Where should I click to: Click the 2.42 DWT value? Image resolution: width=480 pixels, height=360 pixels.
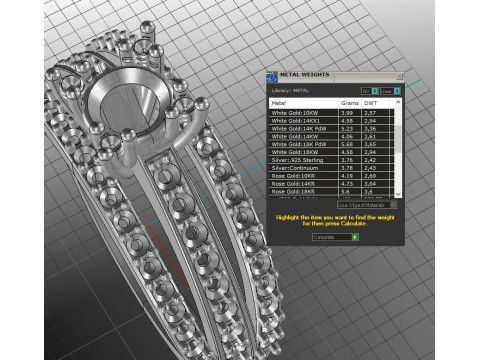[370, 160]
